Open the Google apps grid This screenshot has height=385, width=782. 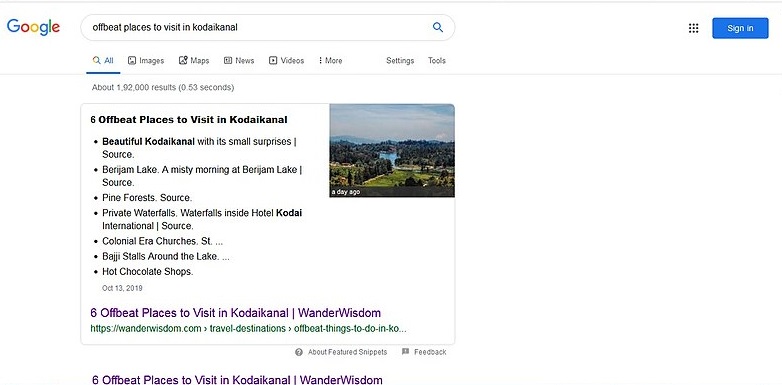[x=693, y=28]
